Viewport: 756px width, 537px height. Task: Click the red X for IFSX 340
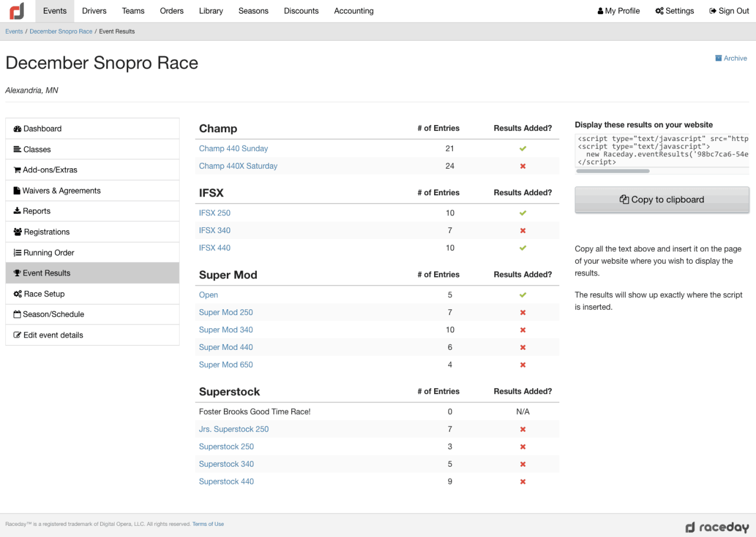[523, 231]
